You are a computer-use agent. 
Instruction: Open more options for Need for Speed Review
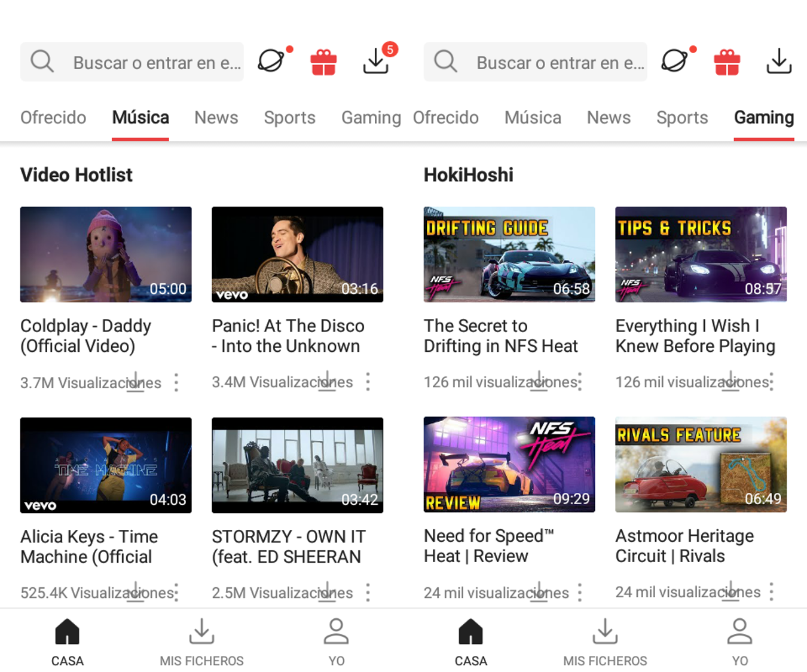click(580, 592)
